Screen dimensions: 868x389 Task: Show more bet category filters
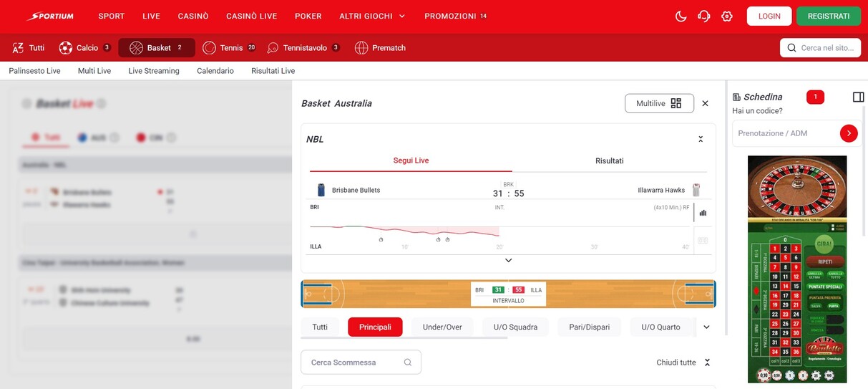[x=706, y=327]
